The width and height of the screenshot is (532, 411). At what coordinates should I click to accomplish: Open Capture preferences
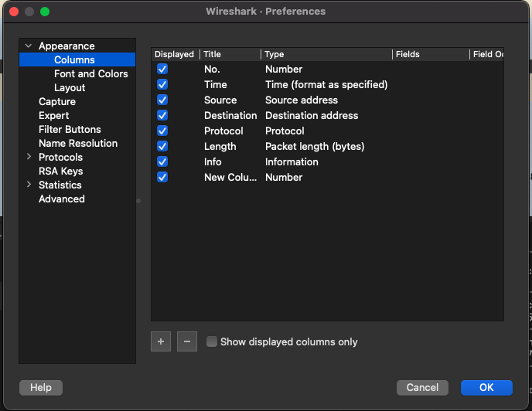pos(57,101)
